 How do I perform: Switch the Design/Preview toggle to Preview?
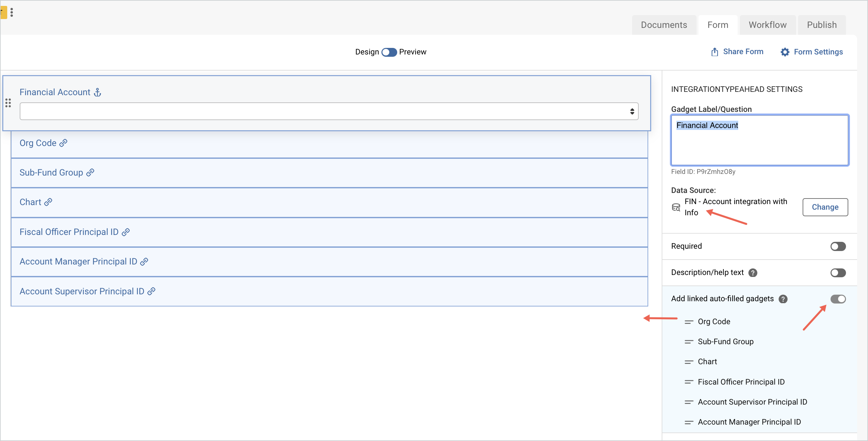click(x=389, y=52)
